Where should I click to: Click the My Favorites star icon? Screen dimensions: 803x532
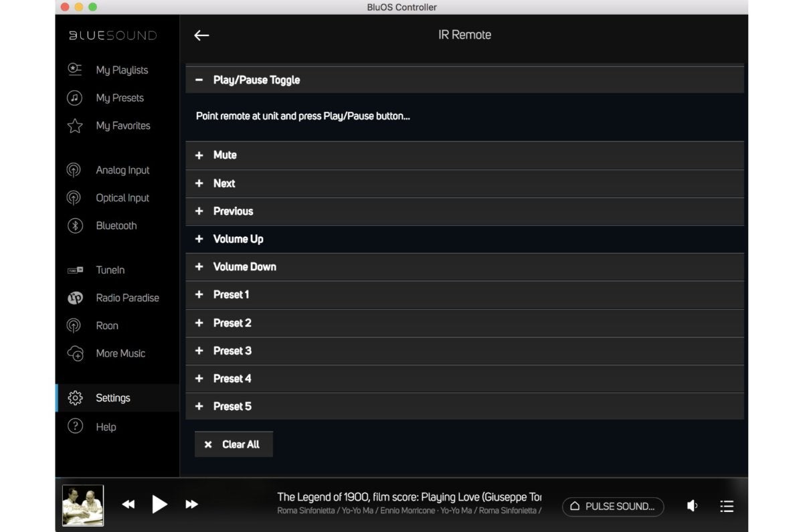point(75,126)
